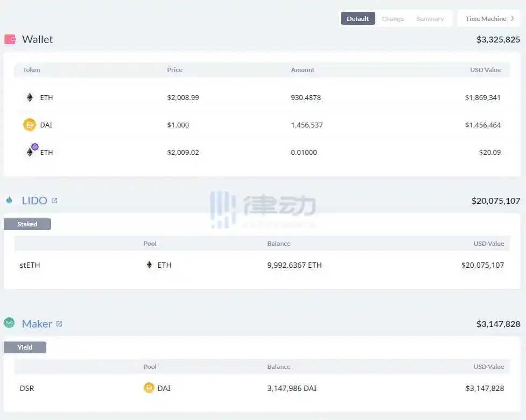Click the Wallet Price column header
This screenshot has width=526, height=420.
tap(174, 70)
